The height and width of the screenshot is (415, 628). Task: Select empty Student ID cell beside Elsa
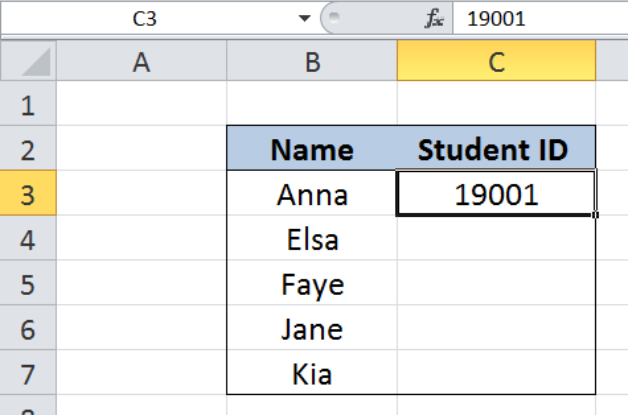click(x=496, y=238)
